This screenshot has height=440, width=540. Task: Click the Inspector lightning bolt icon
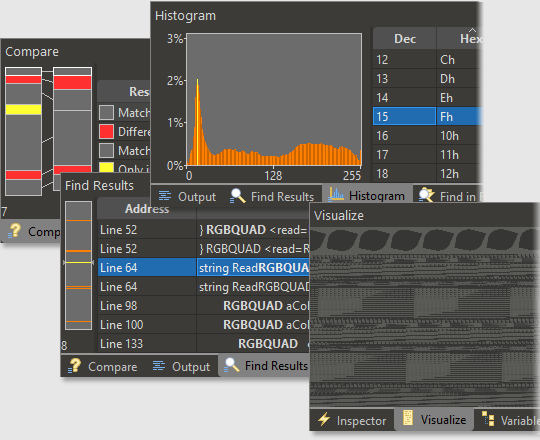tap(323, 419)
